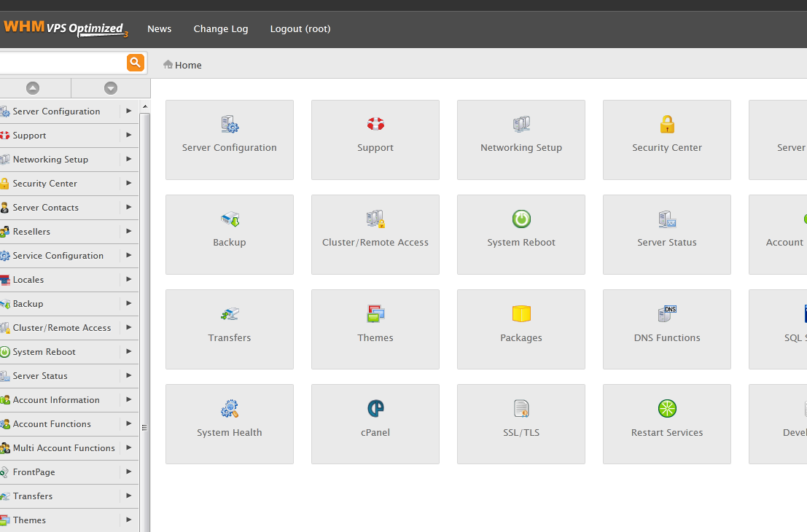Expand the Networking Setup sidebar arrow
Viewport: 807px width, 532px height.
128,159
